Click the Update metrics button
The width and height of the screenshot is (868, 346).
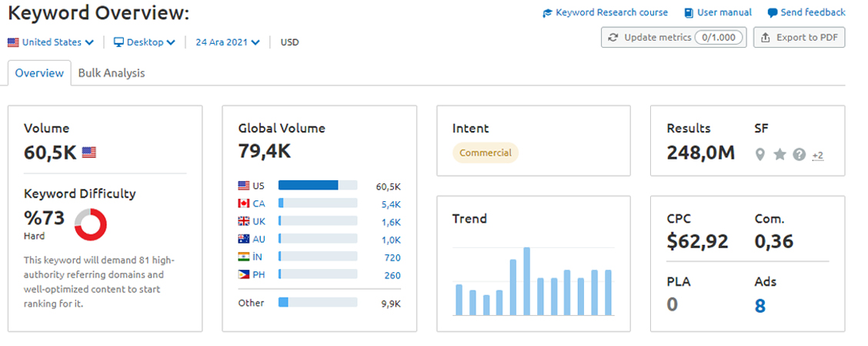click(673, 38)
